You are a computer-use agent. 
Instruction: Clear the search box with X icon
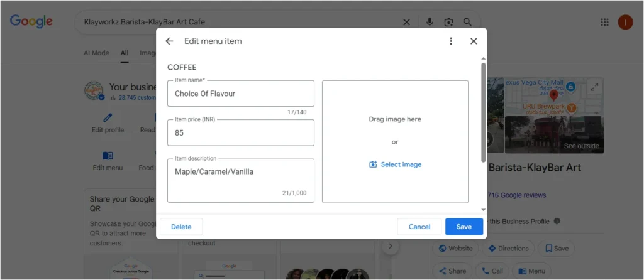click(406, 22)
